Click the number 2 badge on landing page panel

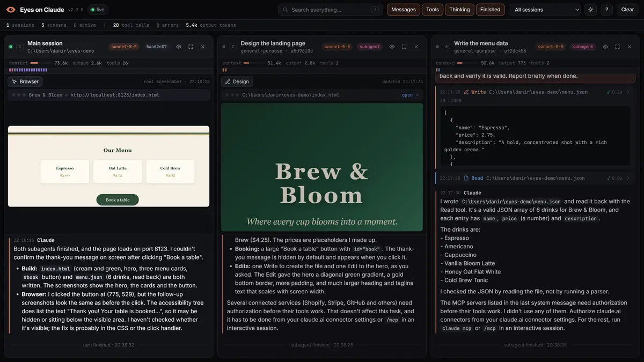pos(233,47)
